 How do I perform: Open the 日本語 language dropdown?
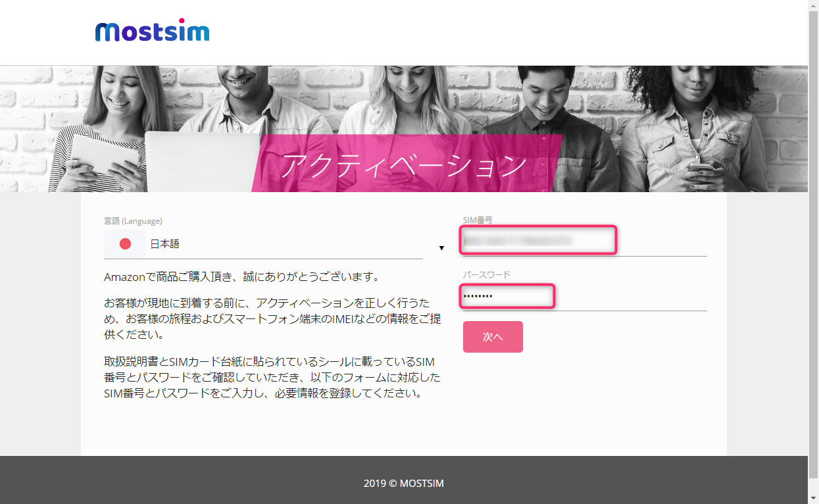click(x=263, y=244)
